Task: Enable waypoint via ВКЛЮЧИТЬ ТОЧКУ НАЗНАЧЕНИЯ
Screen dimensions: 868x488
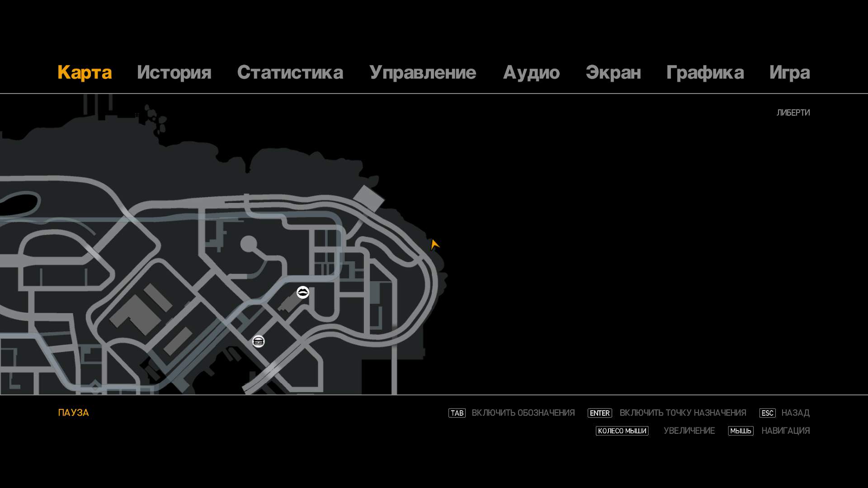Action: coord(683,413)
